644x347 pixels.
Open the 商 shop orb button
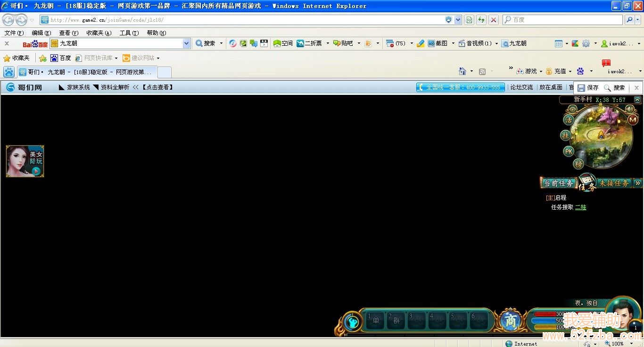(x=510, y=321)
